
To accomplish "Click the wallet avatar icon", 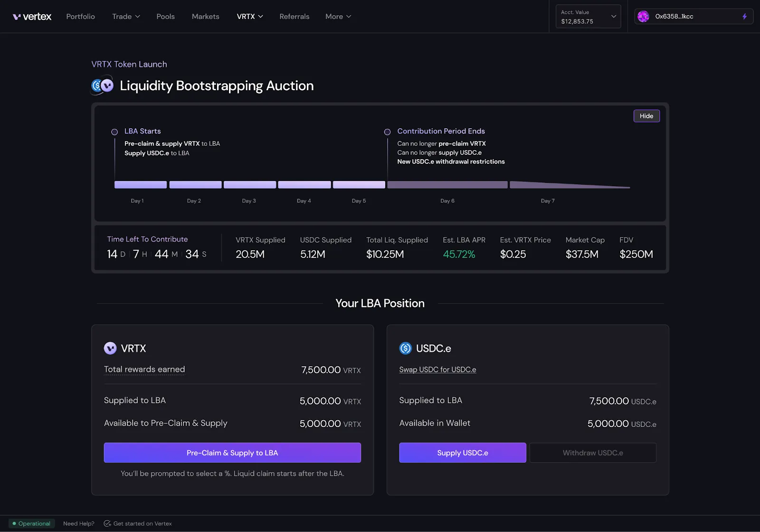I will (644, 16).
